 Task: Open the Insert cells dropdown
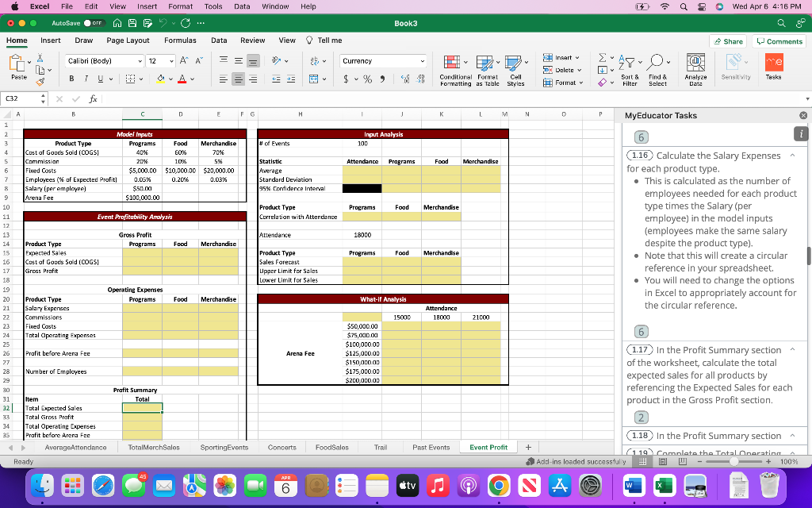tap(577, 57)
